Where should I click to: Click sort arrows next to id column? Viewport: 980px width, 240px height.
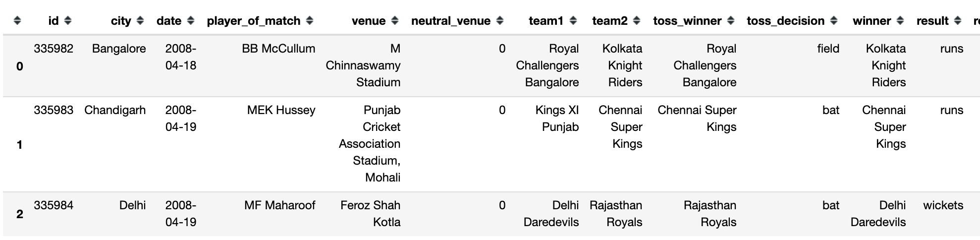pyautogui.click(x=68, y=21)
